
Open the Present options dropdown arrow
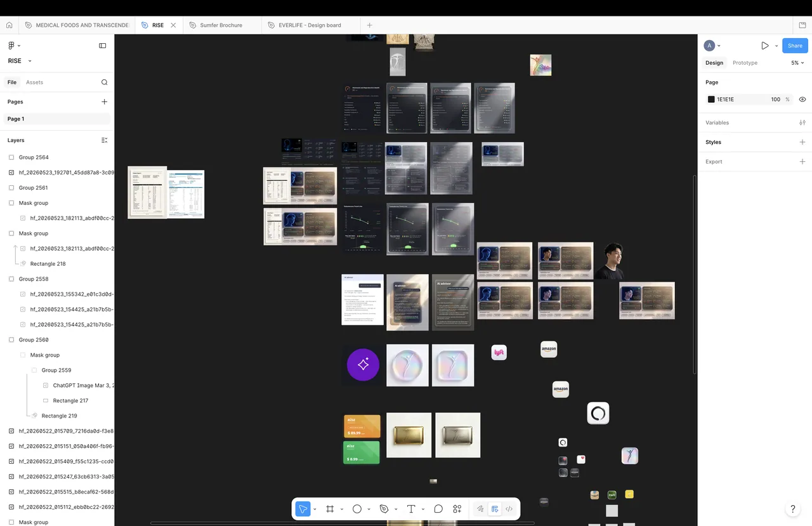[x=776, y=46]
